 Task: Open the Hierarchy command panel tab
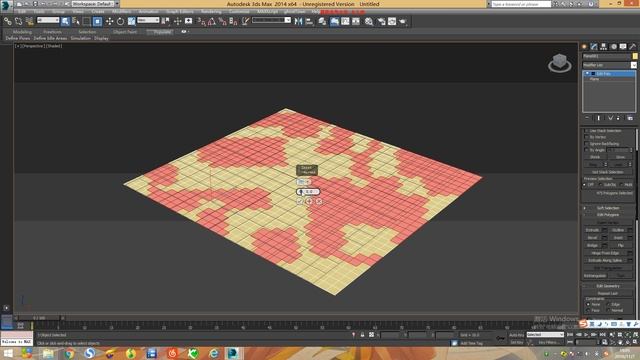coord(604,47)
